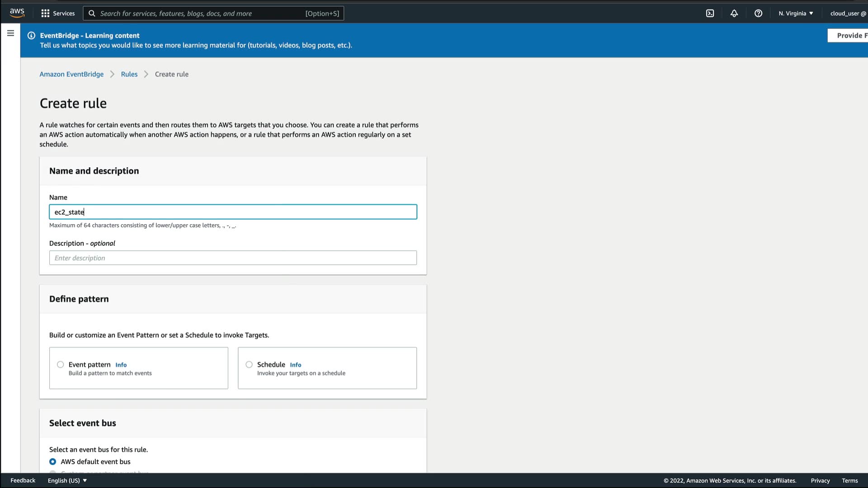Open the Services grid menu
Screen dimensions: 868x488
click(58, 13)
